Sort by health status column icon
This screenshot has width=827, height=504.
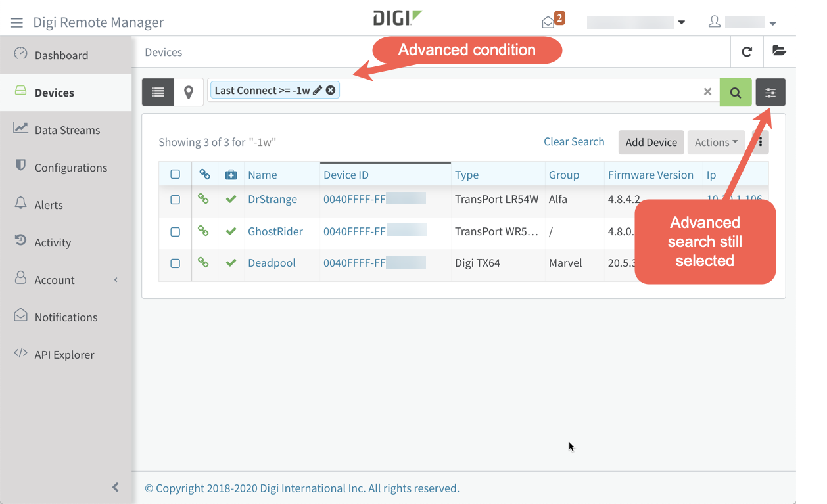point(231,175)
